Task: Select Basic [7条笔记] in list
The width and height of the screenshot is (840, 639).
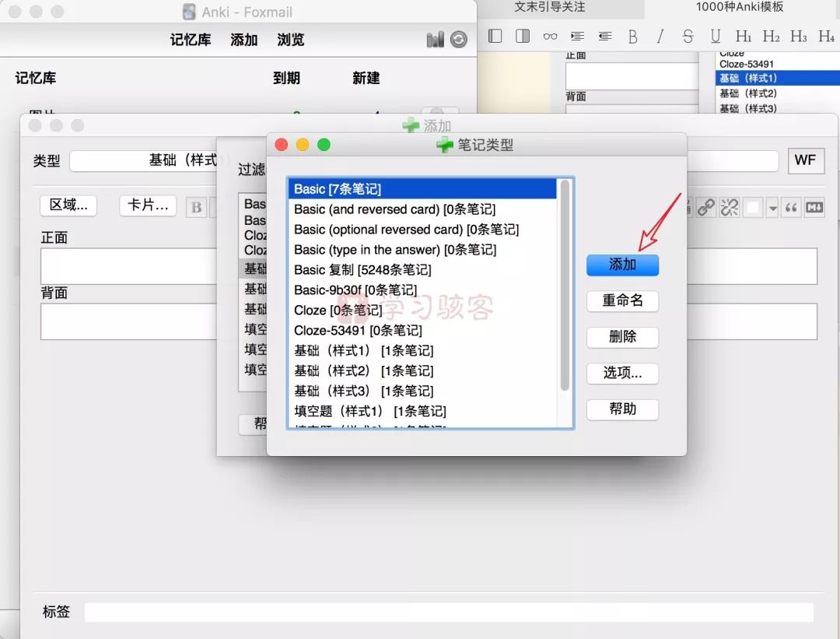Action: [x=422, y=189]
